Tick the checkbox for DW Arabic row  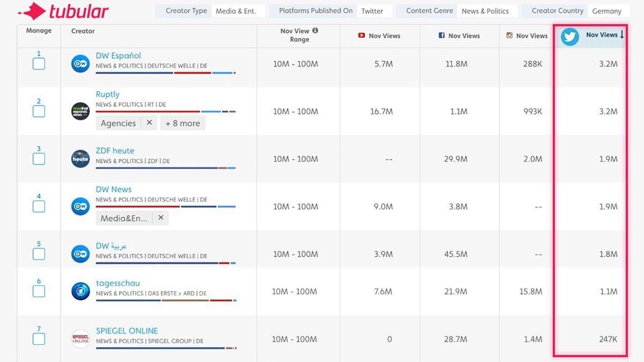[39, 254]
